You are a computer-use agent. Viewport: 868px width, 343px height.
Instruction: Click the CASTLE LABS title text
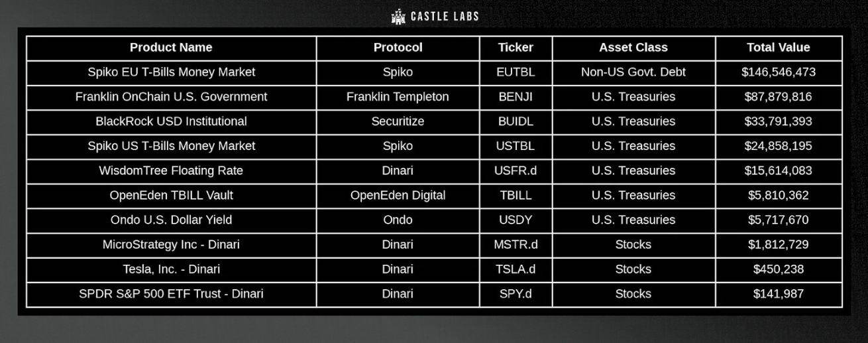coord(445,17)
